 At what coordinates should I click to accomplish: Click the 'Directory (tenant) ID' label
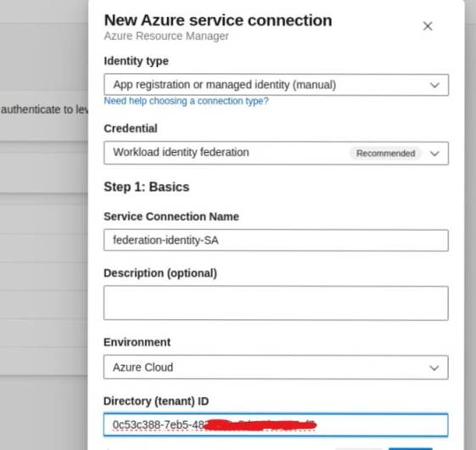(156, 401)
